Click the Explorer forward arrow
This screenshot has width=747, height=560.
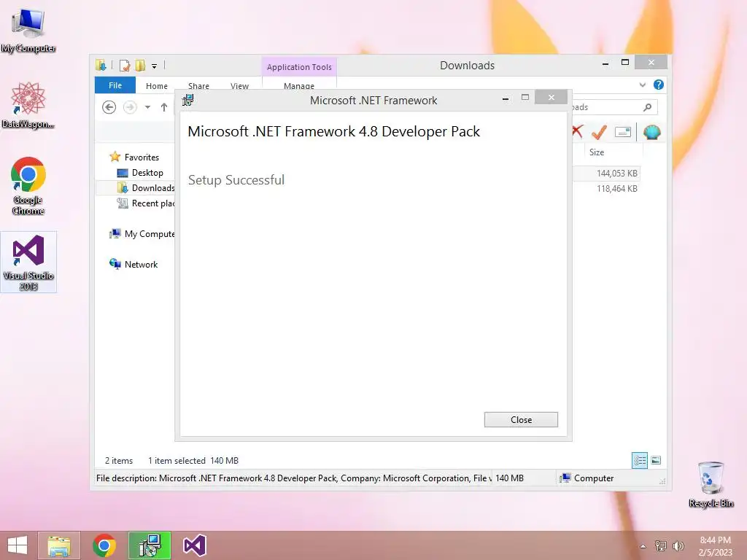click(x=130, y=107)
